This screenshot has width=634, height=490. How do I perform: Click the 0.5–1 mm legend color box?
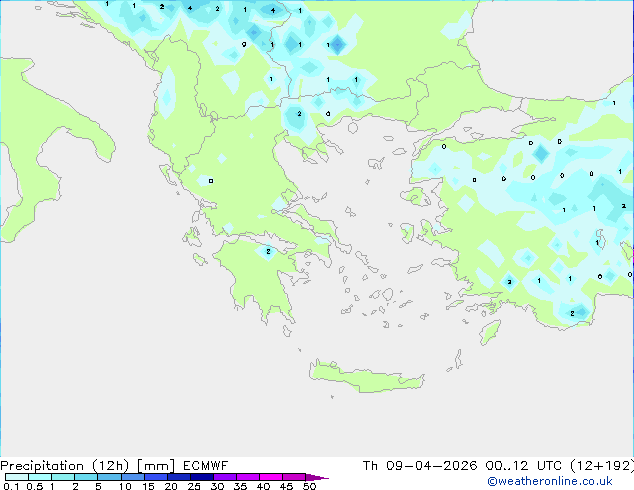pyautogui.click(x=40, y=477)
